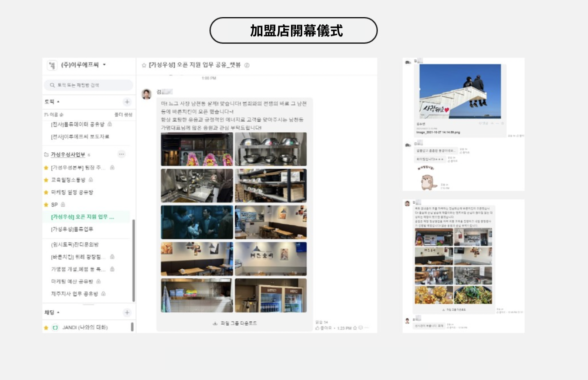Open topic info icon next to the title

pos(247,65)
